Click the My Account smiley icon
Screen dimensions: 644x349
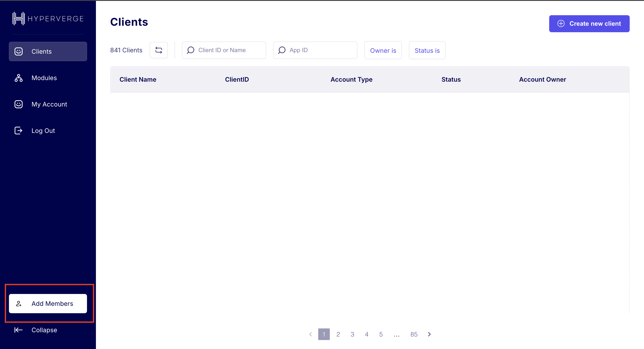tap(19, 104)
